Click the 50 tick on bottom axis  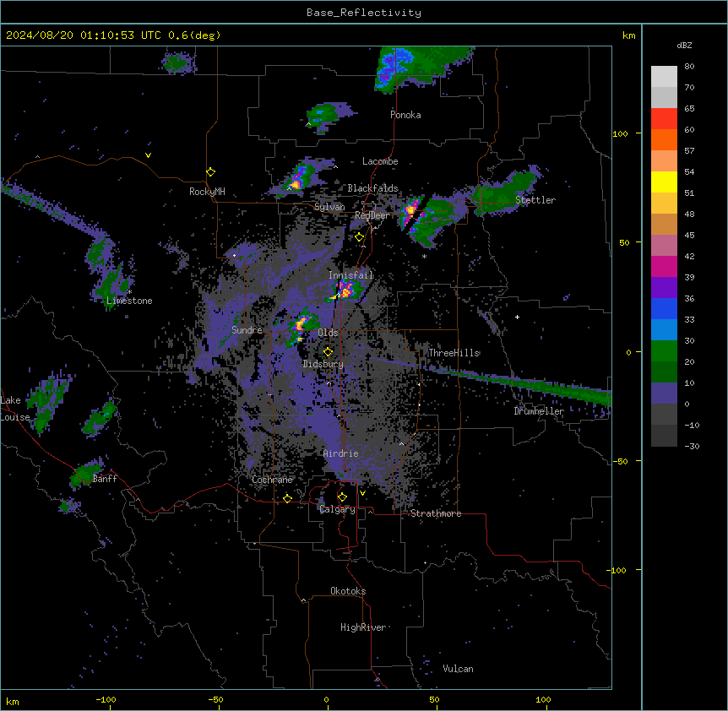(434, 699)
